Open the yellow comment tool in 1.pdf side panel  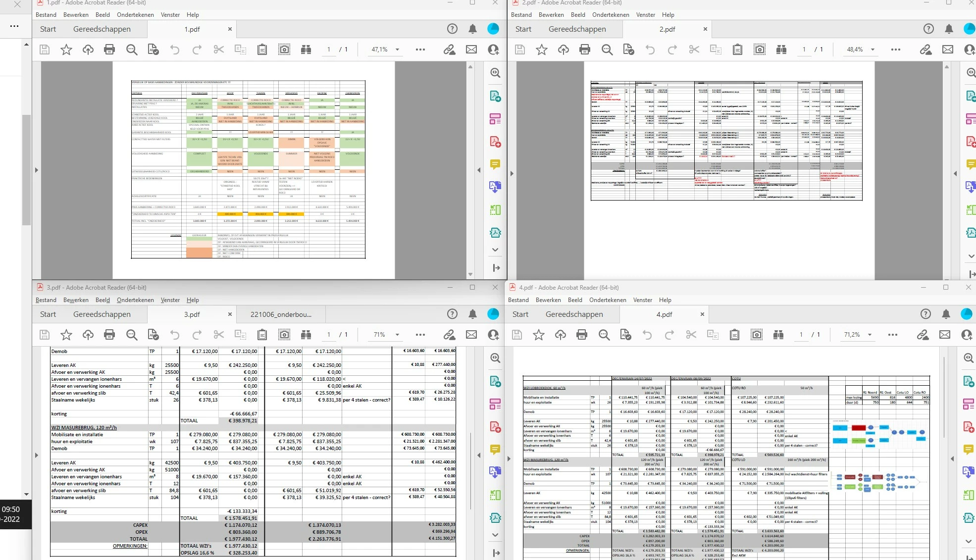point(495,164)
